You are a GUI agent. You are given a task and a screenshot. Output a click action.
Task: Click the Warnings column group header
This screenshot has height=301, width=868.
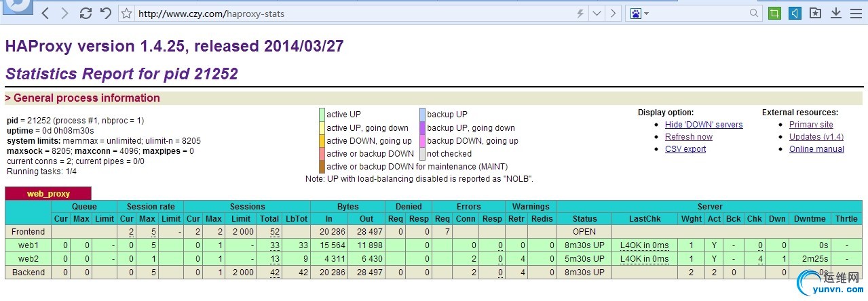[x=531, y=207]
